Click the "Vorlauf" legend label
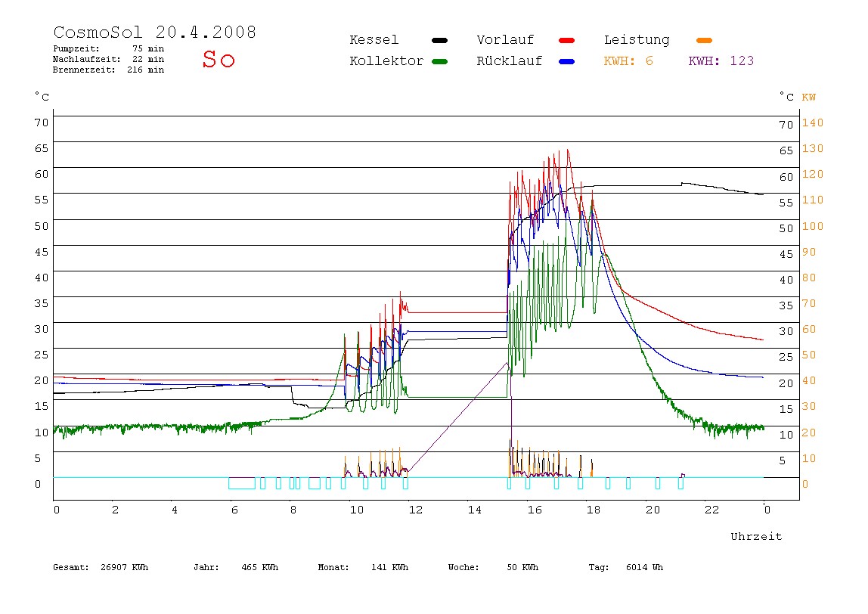Viewport: 868px width, 614px height. coord(505,40)
